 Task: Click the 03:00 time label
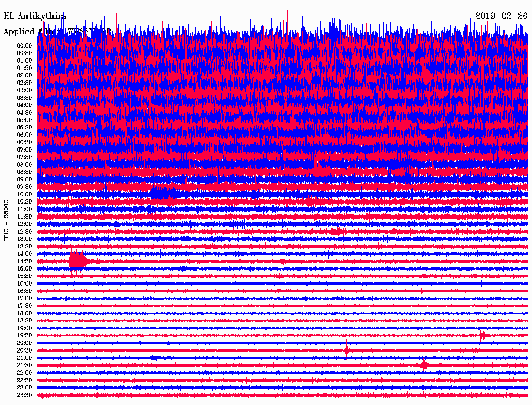(24, 90)
